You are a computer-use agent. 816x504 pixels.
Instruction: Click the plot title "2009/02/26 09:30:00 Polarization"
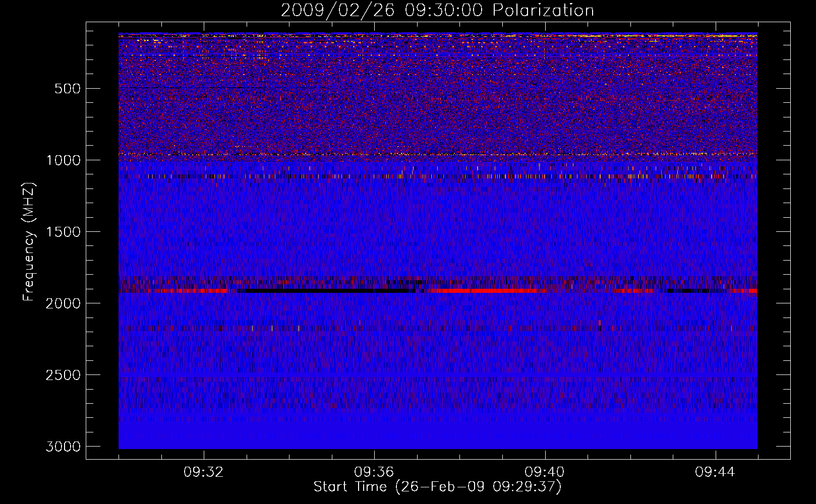coord(437,11)
